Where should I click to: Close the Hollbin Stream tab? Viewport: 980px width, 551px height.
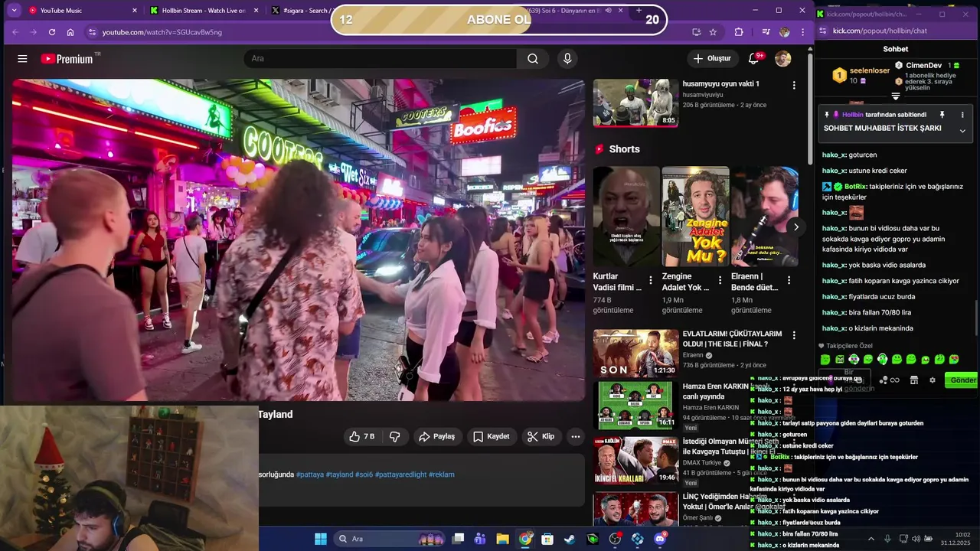pos(256,11)
